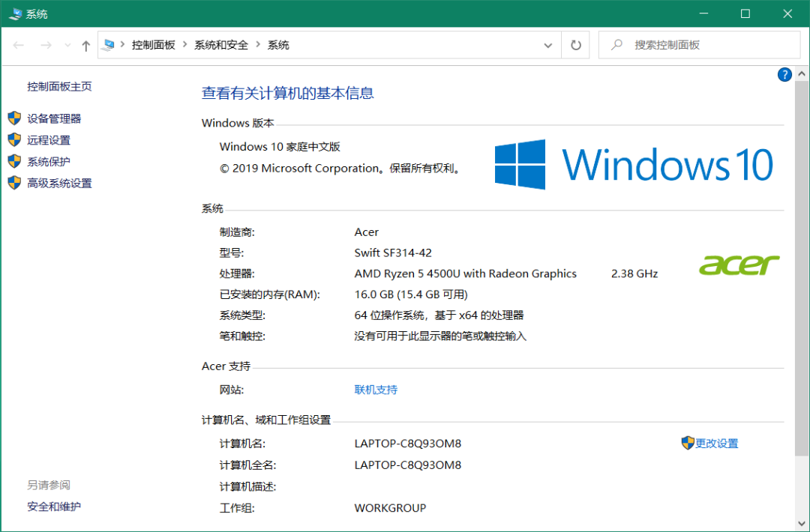Open 安全和维护 link
The height and width of the screenshot is (532, 810).
(x=54, y=507)
